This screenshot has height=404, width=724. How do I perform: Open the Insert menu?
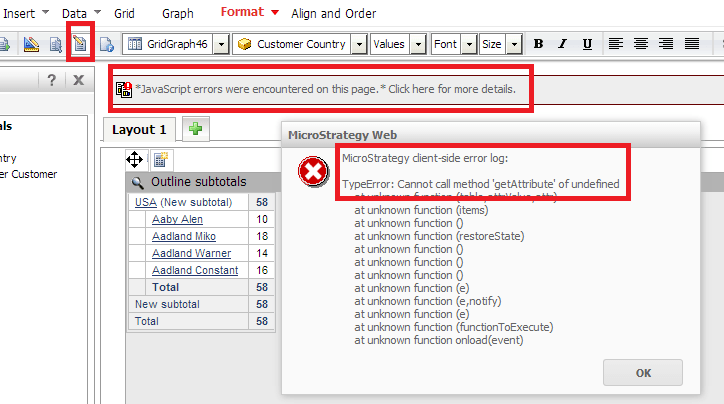(x=19, y=13)
